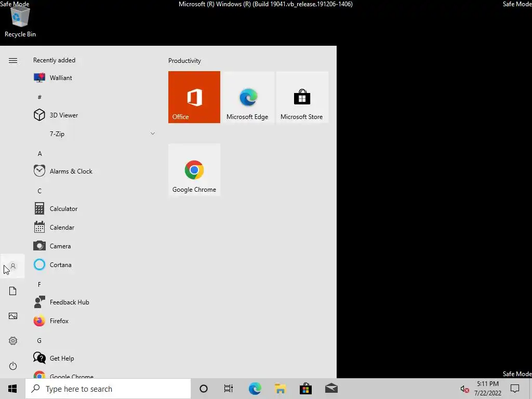Click the Windows Start button
The width and height of the screenshot is (532, 399).
pyautogui.click(x=12, y=389)
